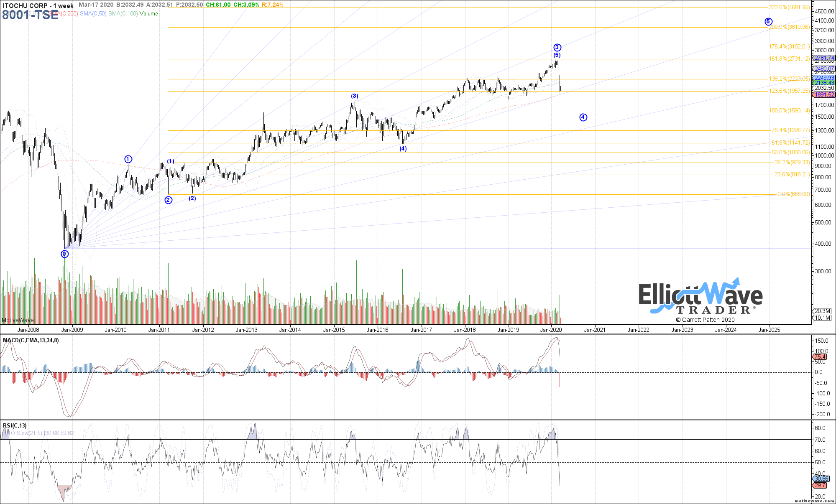Select the 176.4%(3102.01) Fibonacci label
Image resolution: width=836 pixels, height=504 pixels.
(x=789, y=46)
